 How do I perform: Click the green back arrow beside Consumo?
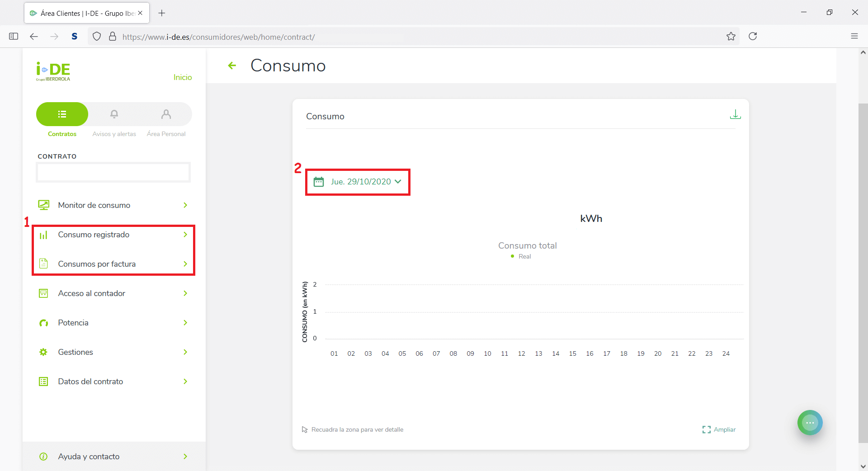coord(232,66)
